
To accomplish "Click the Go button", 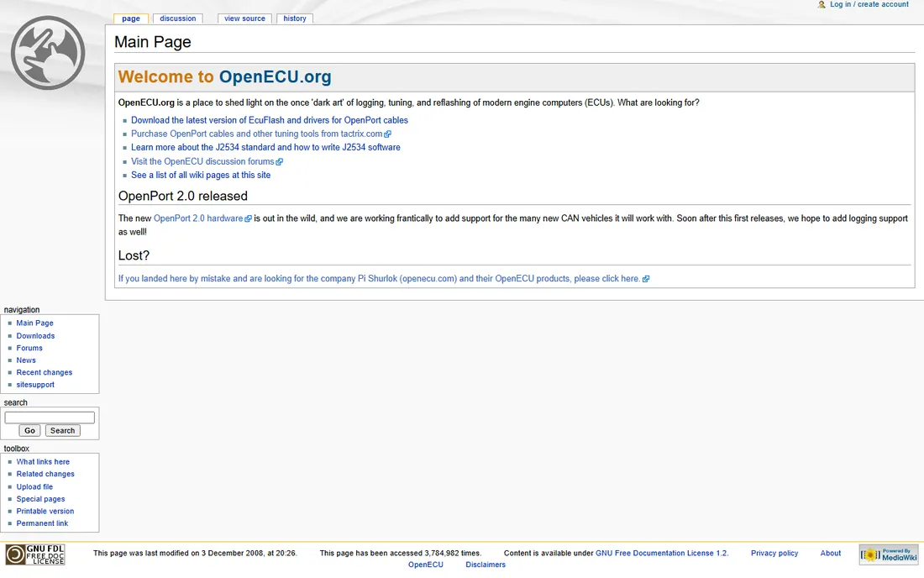I will click(x=29, y=431).
